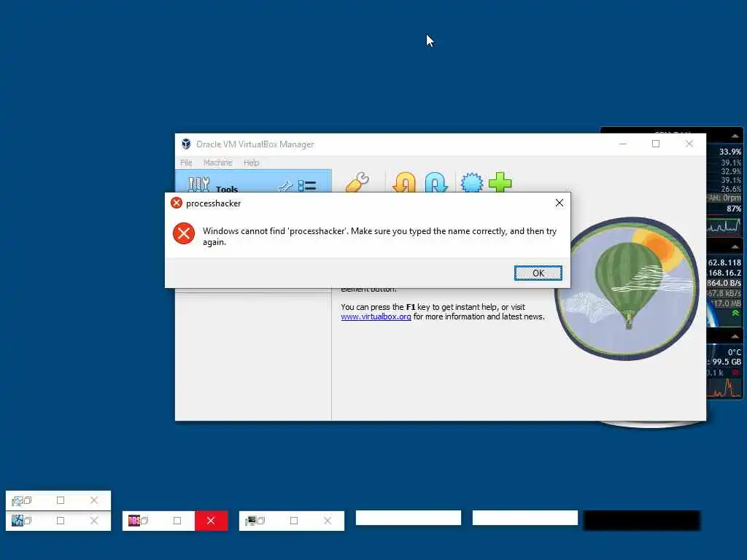Maximize the OBS minimized window

tap(177, 521)
